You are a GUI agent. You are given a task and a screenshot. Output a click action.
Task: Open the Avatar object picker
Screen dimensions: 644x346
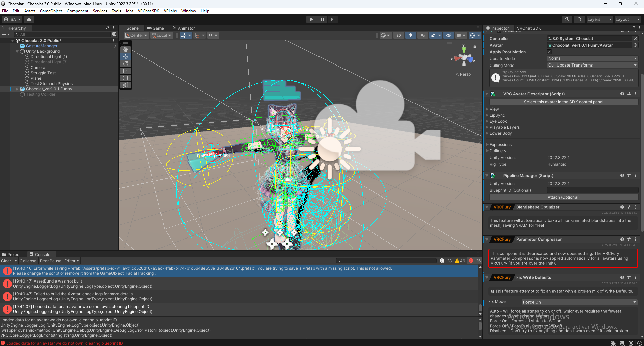pyautogui.click(x=635, y=45)
